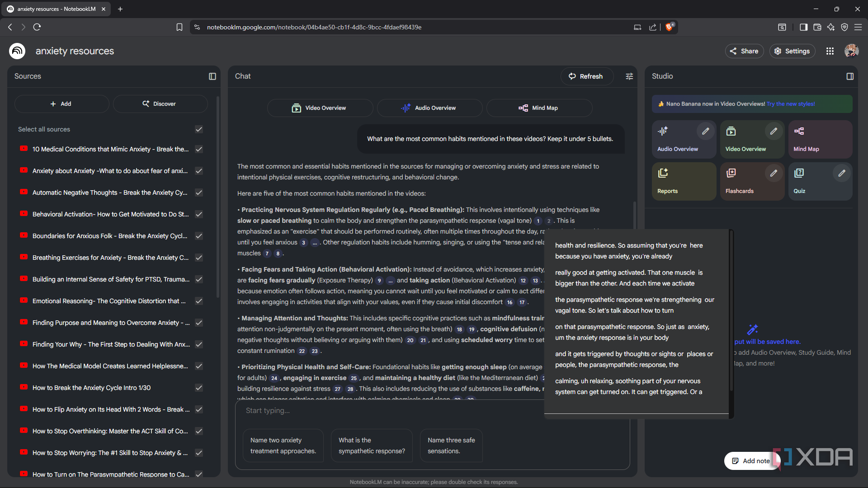868x488 pixels.
Task: Open Mind Map card in Studio
Action: (820, 139)
